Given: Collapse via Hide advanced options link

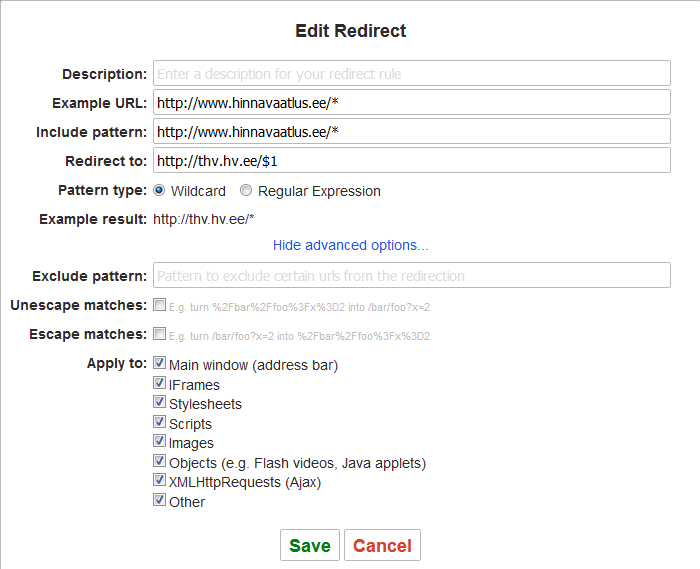Looking at the screenshot, I should click(x=350, y=245).
